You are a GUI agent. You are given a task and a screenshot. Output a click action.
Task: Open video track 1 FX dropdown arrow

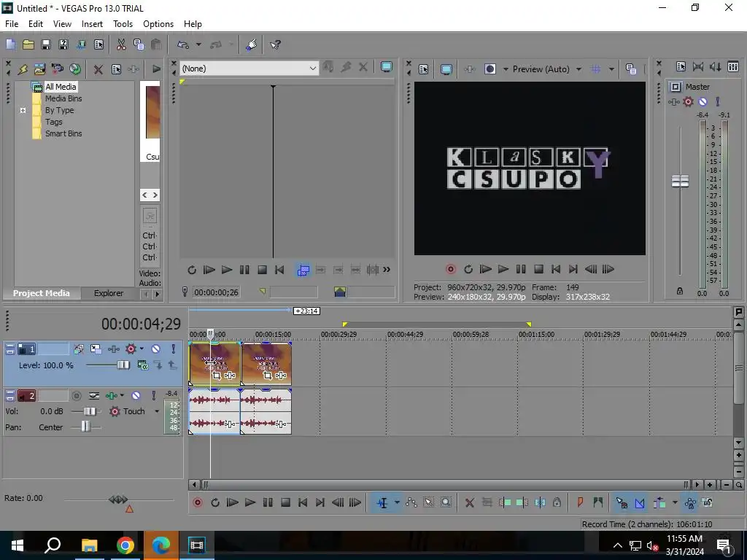tap(142, 349)
